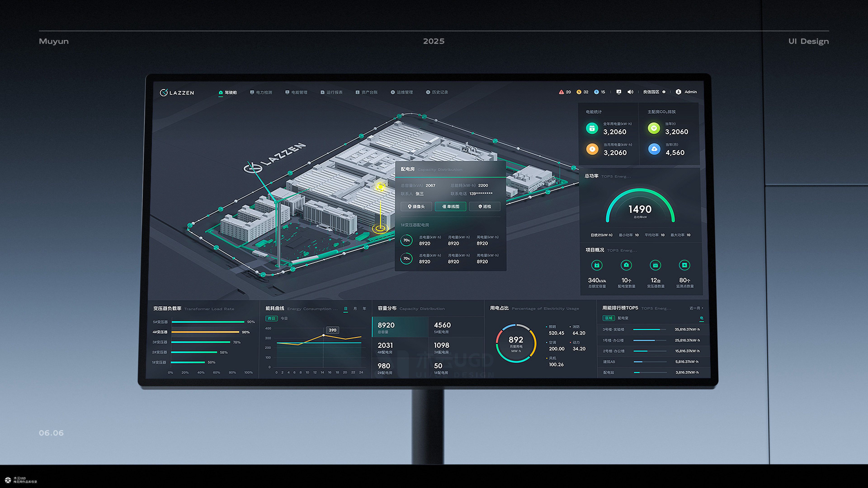This screenshot has height=488, width=868.
Task: Switch to the 电力检测 tab
Action: click(261, 92)
